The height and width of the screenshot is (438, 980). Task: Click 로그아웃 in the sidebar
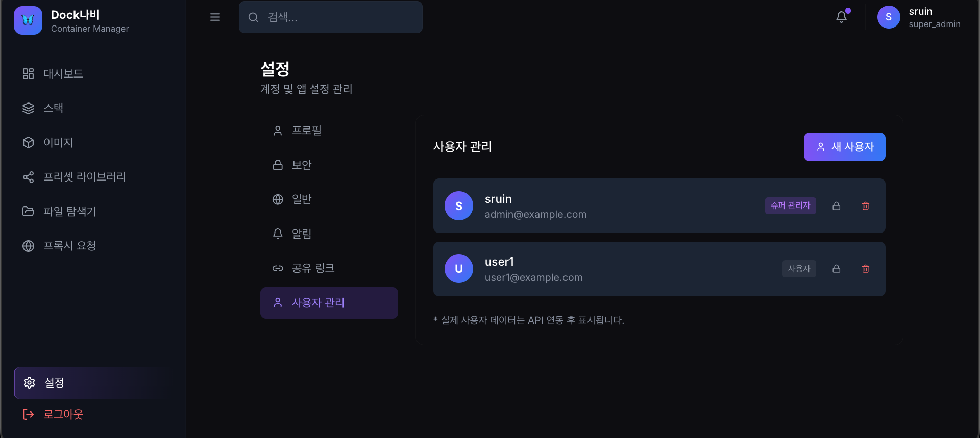coord(62,414)
